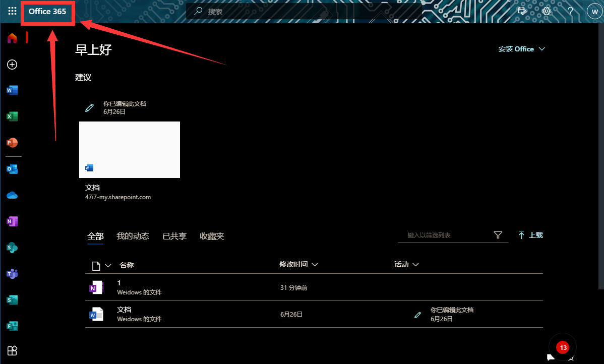The height and width of the screenshot is (364, 604).
Task: Expand the file type column dropdown
Action: click(x=102, y=265)
